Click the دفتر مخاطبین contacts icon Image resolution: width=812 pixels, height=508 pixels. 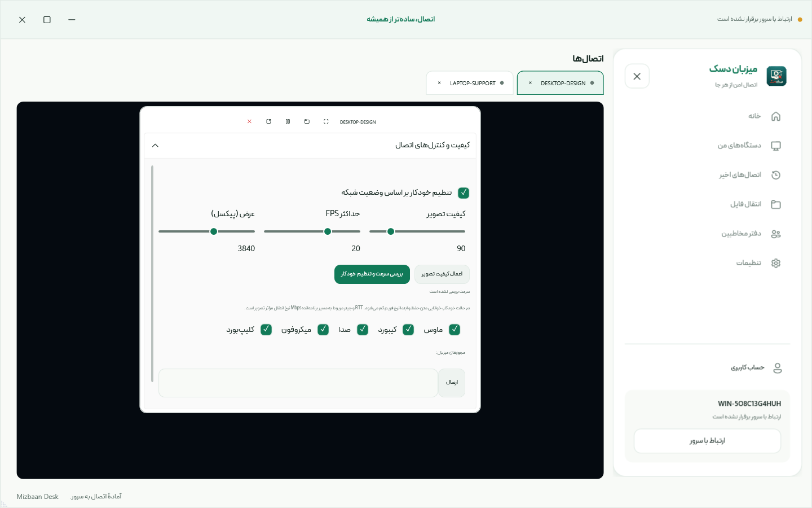coord(776,234)
